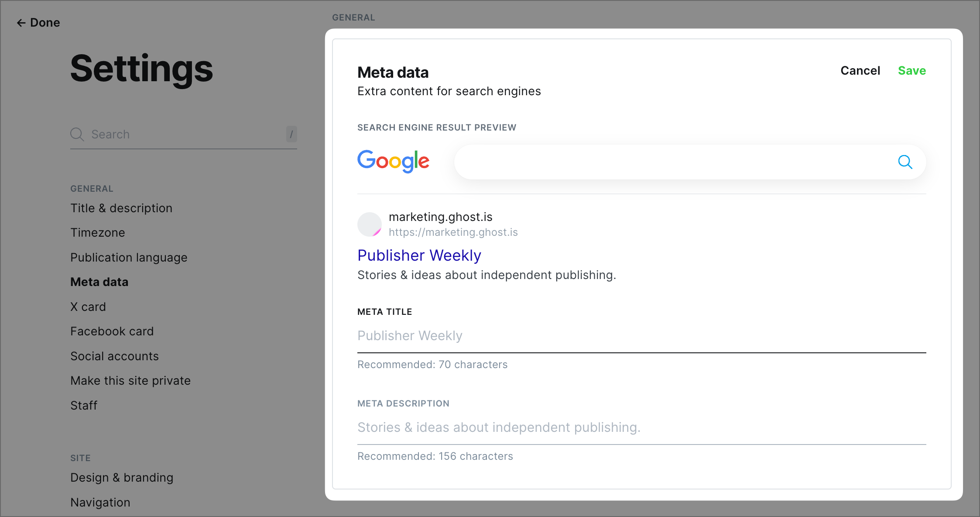
Task: Open Make this site private settings
Action: tap(130, 380)
